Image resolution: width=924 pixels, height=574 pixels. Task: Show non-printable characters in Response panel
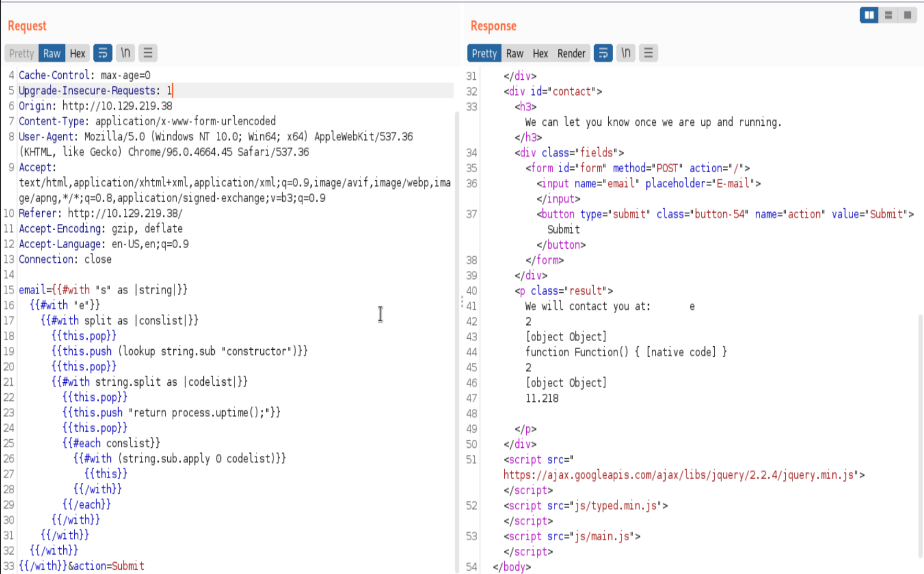(x=626, y=53)
